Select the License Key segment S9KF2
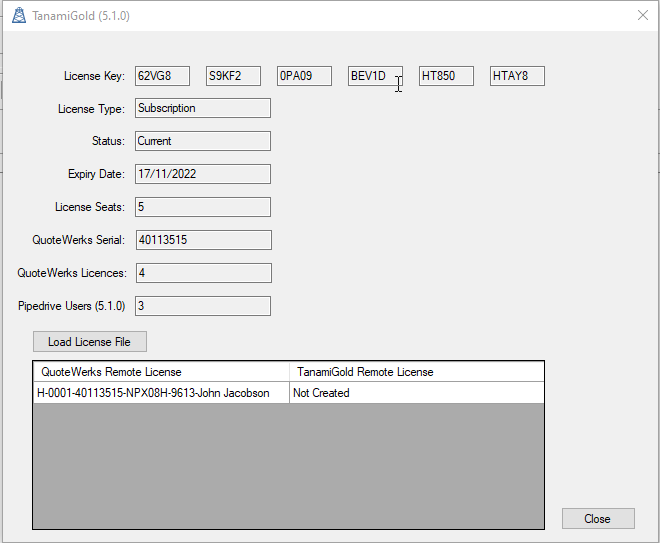The height and width of the screenshot is (543, 660). 233,76
